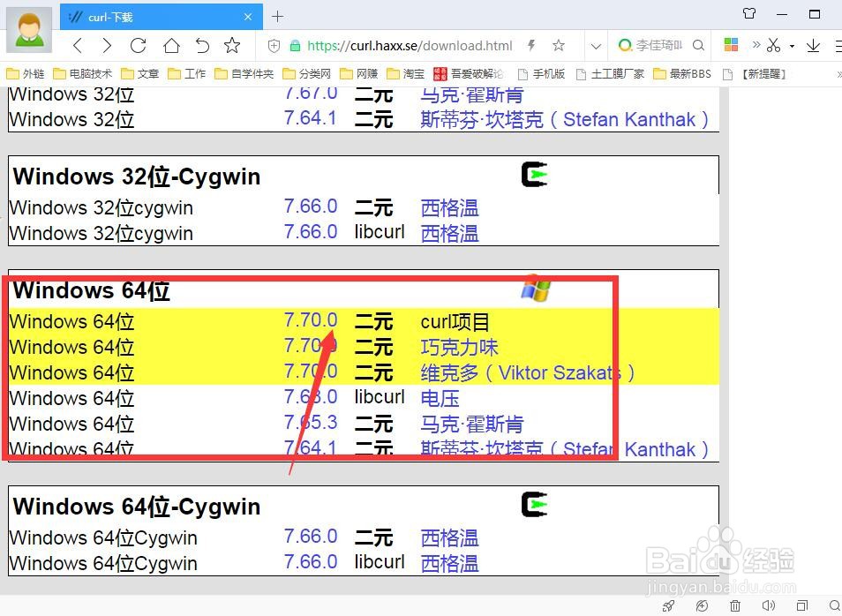Click the URL address field

[x=410, y=46]
